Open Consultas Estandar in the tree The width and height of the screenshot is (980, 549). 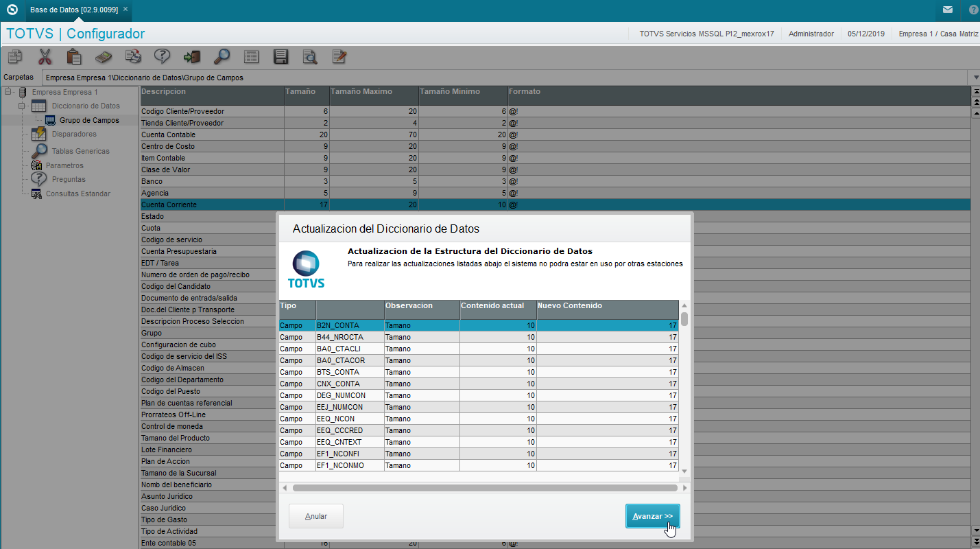click(x=78, y=194)
